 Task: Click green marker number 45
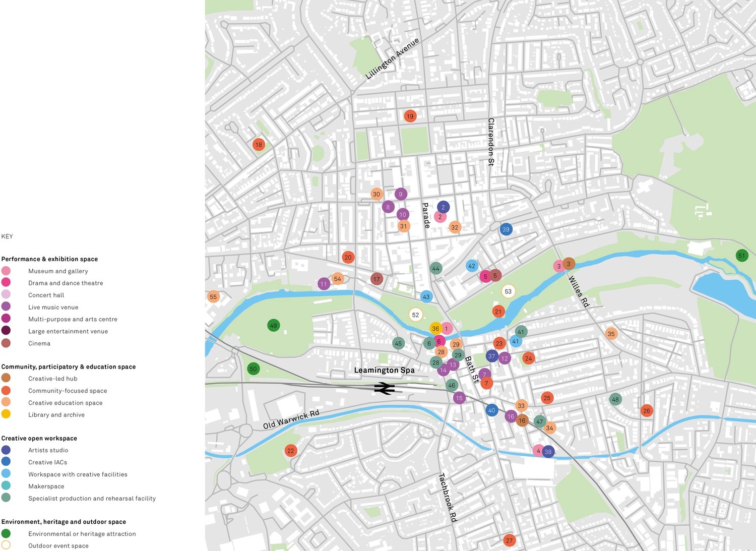(399, 344)
